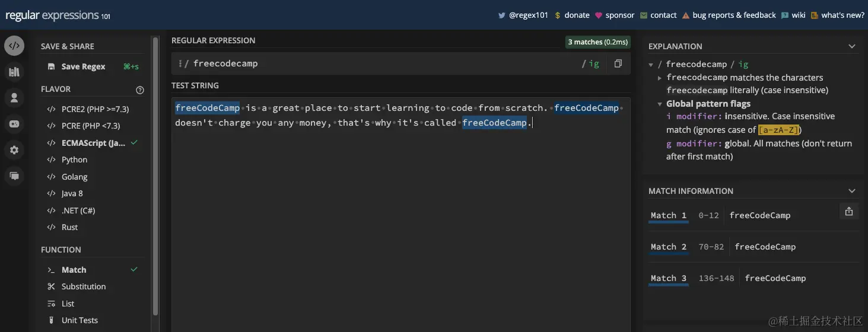
Task: Copy regex to clipboard icon
Action: pos(618,63)
